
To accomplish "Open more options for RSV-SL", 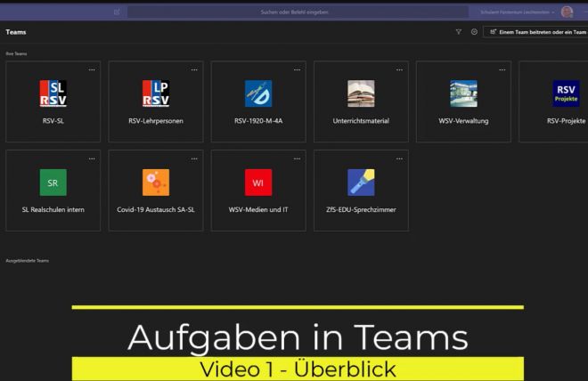I will pos(92,69).
